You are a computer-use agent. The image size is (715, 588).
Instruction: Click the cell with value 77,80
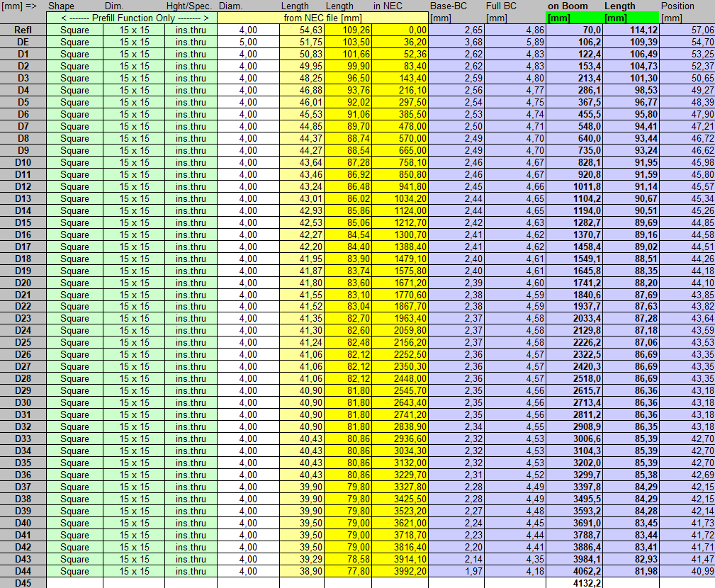click(x=348, y=572)
